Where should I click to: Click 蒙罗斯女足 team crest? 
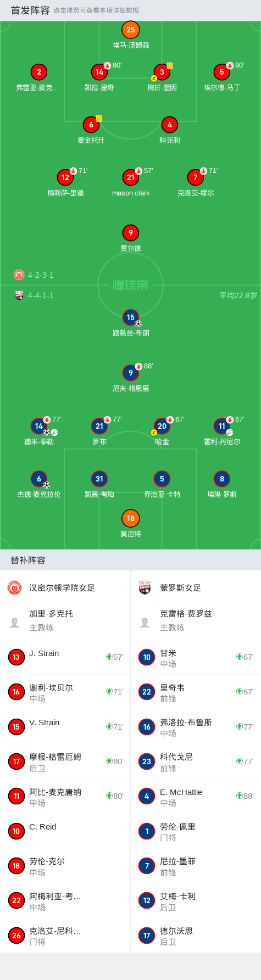(x=145, y=588)
